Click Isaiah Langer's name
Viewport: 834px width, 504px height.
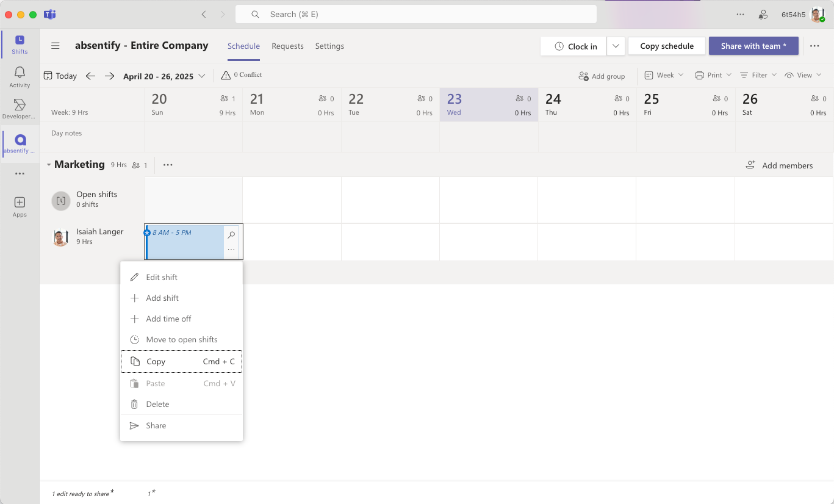coord(100,231)
